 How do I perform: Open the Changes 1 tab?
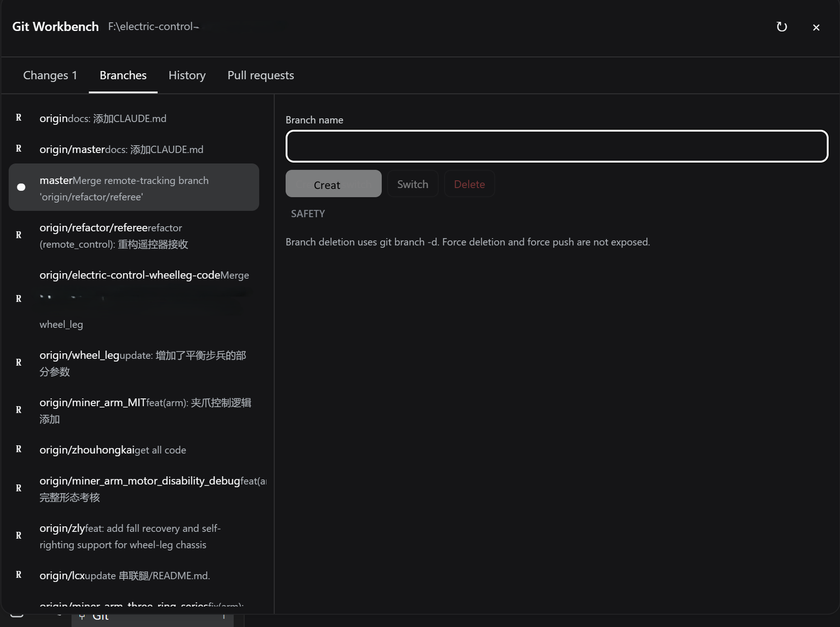click(x=50, y=75)
